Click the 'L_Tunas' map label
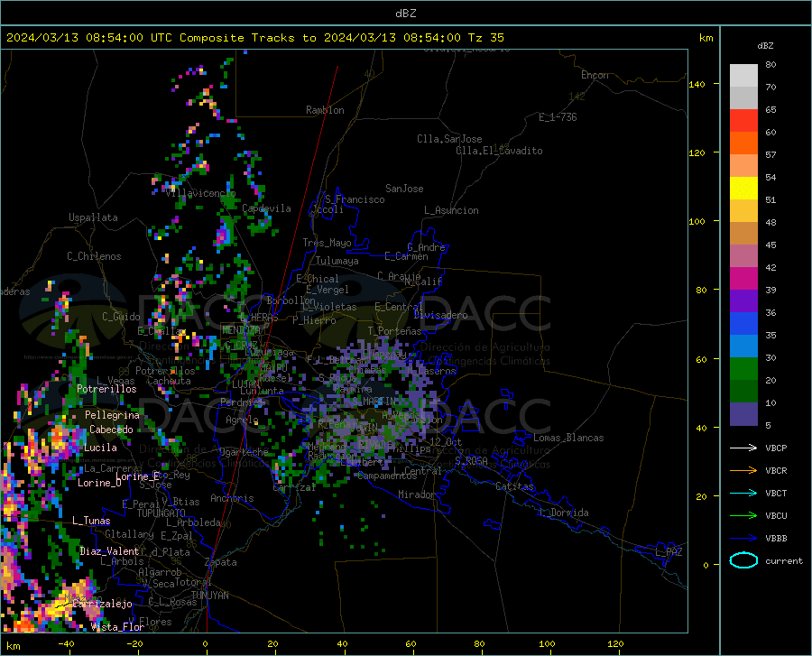The image size is (812, 656). click(x=91, y=521)
